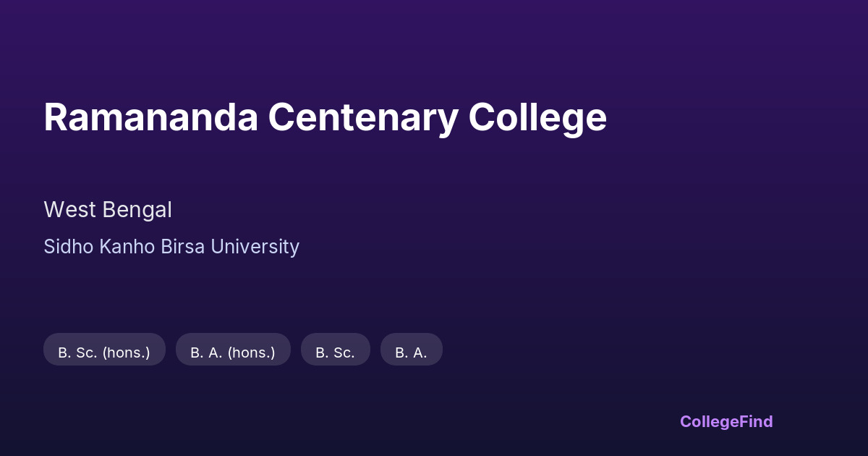Click the CollegeFind logo text
The height and width of the screenshot is (456, 868).
tap(726, 421)
